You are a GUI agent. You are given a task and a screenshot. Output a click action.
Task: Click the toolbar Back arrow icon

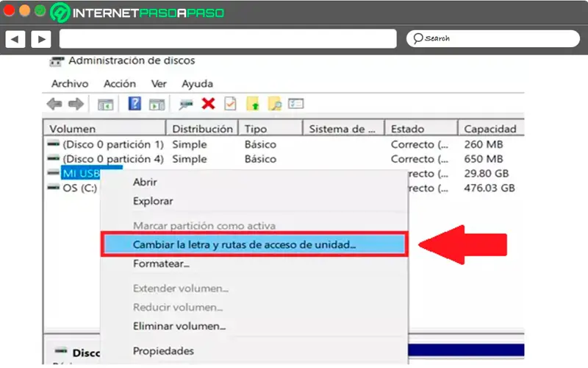(54, 104)
